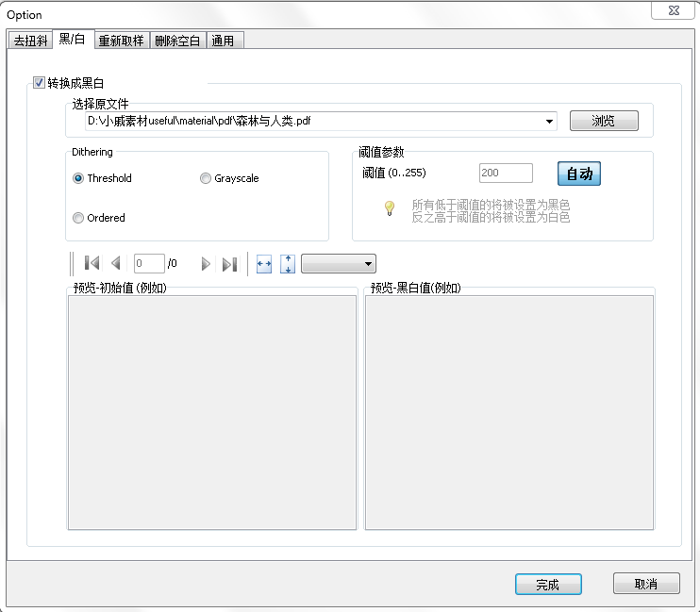
Task: Advance to the next preview page
Action: 206,264
